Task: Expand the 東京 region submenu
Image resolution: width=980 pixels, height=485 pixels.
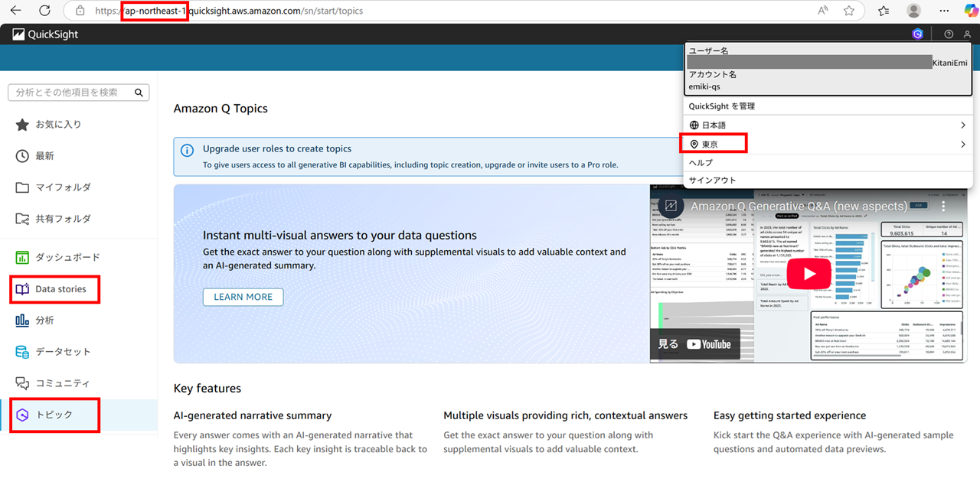Action: pyautogui.click(x=828, y=144)
